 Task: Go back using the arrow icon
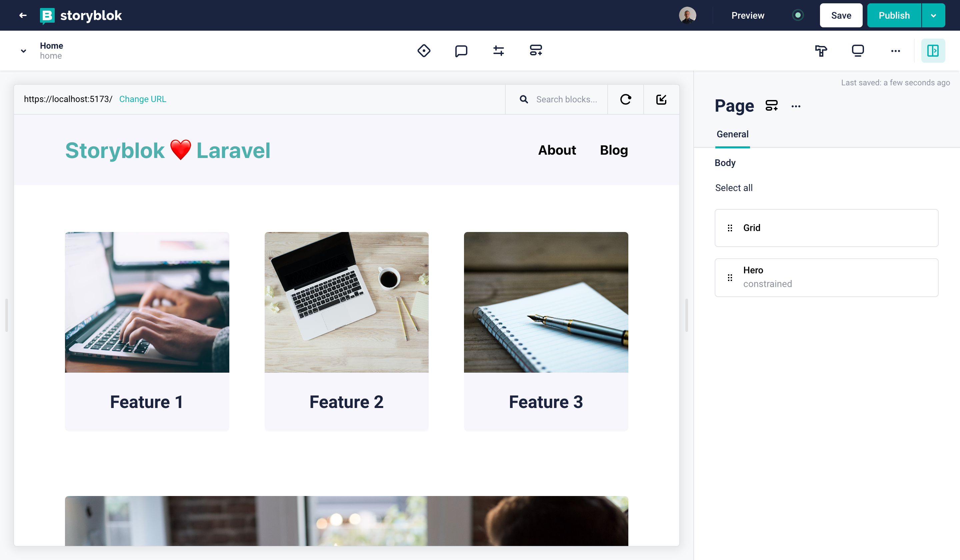click(23, 15)
